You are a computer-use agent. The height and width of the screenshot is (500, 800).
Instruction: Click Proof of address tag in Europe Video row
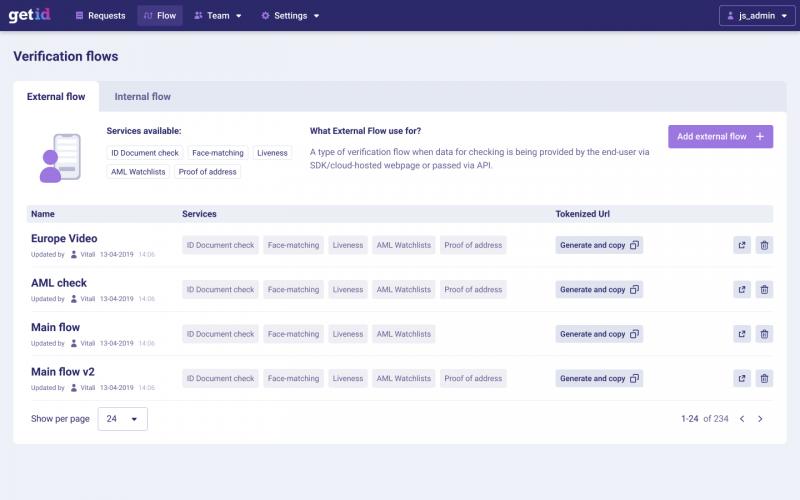click(x=473, y=245)
